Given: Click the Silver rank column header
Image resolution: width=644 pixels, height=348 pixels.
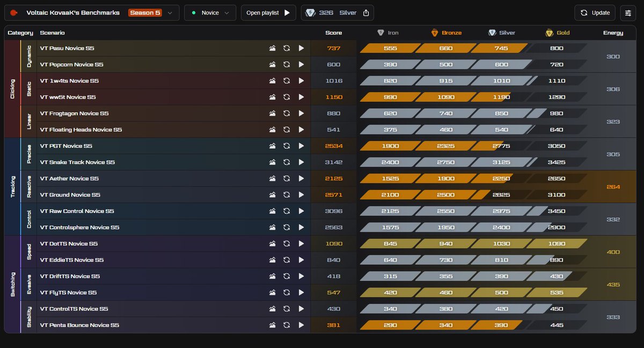Looking at the screenshot, I should 502,33.
